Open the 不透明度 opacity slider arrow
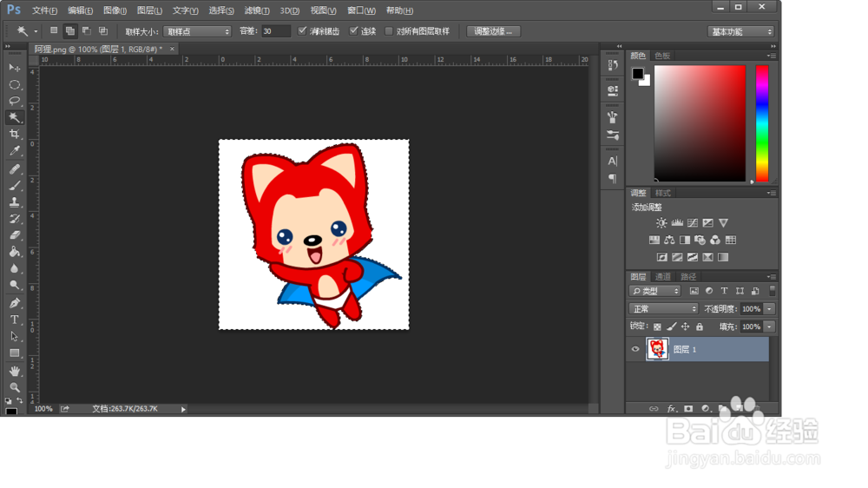The image size is (868, 488). coord(769,308)
